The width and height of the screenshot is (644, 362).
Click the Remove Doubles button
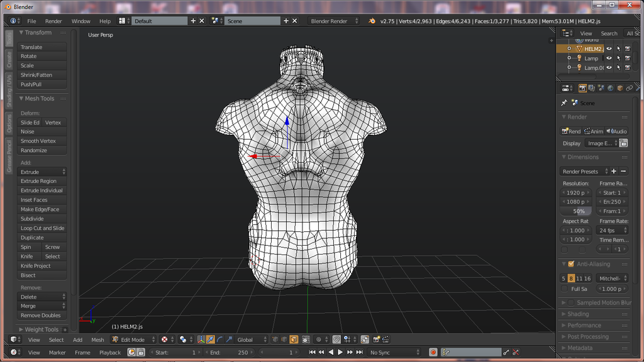pyautogui.click(x=42, y=315)
